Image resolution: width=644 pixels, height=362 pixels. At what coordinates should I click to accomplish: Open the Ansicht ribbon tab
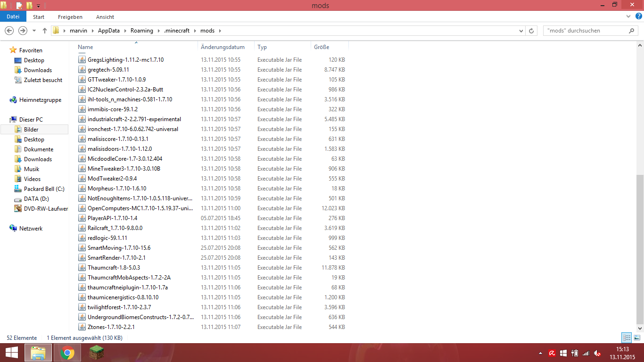tap(105, 17)
